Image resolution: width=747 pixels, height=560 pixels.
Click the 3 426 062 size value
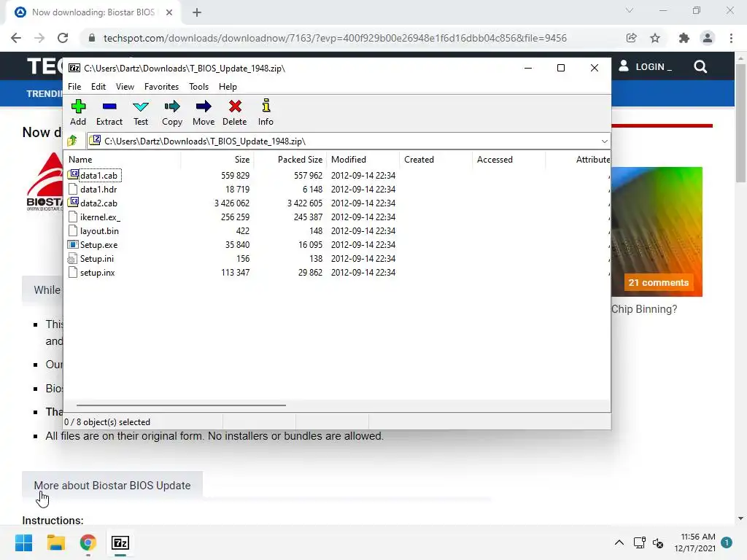[x=231, y=203]
